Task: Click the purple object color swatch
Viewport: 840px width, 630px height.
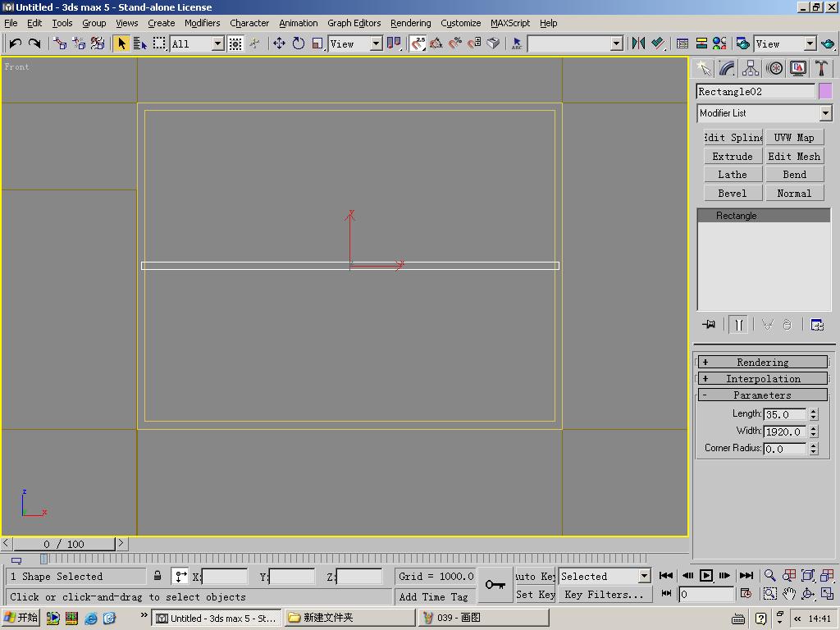Action: coord(825,91)
